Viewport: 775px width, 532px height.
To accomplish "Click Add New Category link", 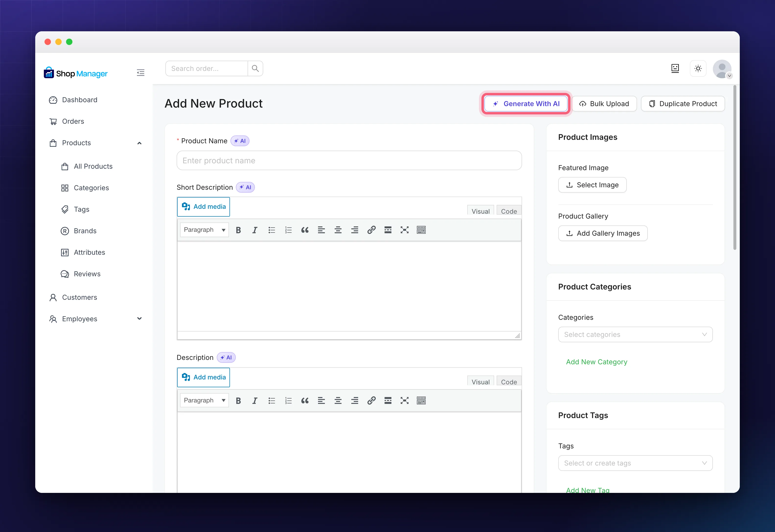I will [597, 362].
